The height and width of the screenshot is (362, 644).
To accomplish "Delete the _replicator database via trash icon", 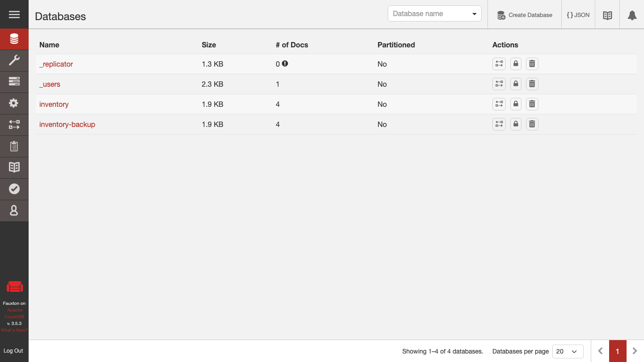I will coord(532,64).
